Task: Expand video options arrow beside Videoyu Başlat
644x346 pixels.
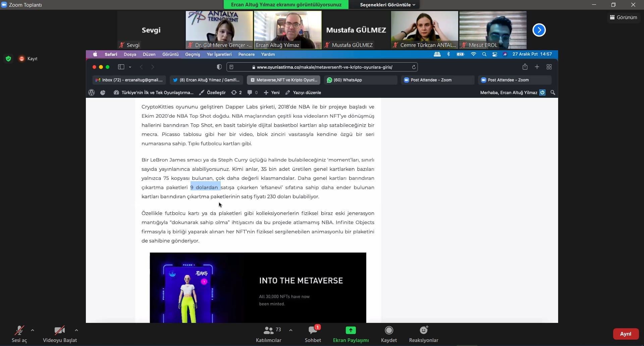Action: 76,330
